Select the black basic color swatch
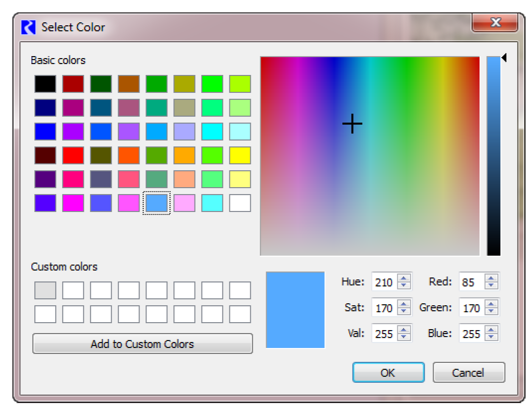The height and width of the screenshot is (411, 532). [45, 84]
